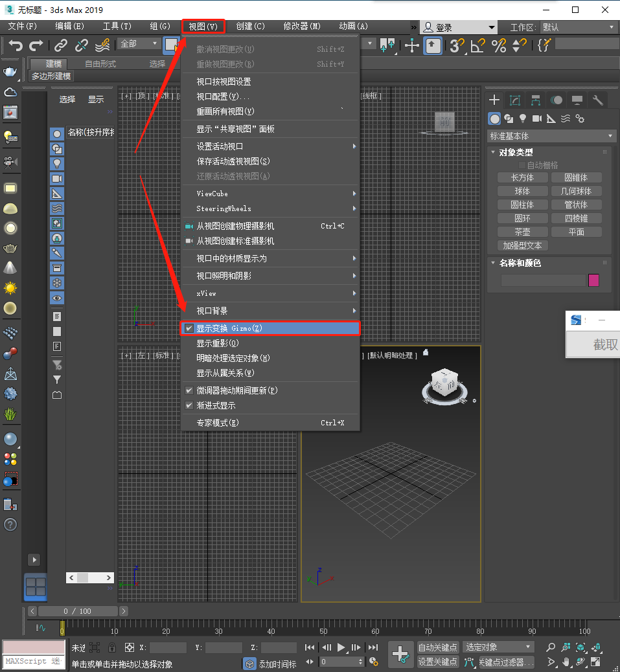The height and width of the screenshot is (672, 620).
Task: Click the Angle Snap toggle icon
Action: 477,45
